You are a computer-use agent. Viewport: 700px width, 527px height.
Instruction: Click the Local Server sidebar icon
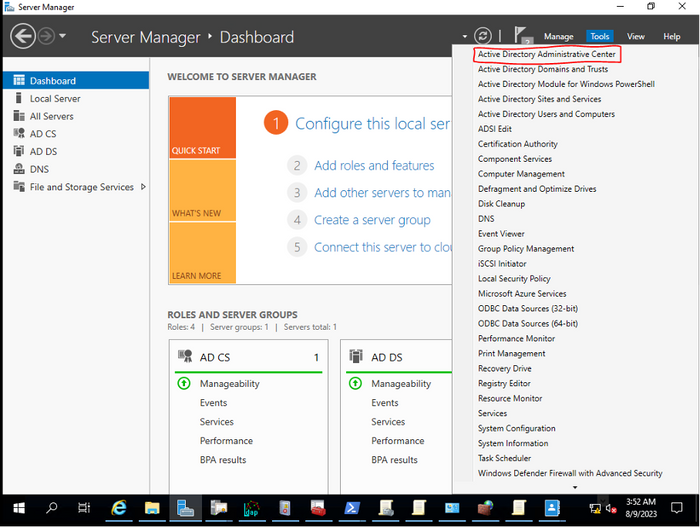[x=18, y=98]
